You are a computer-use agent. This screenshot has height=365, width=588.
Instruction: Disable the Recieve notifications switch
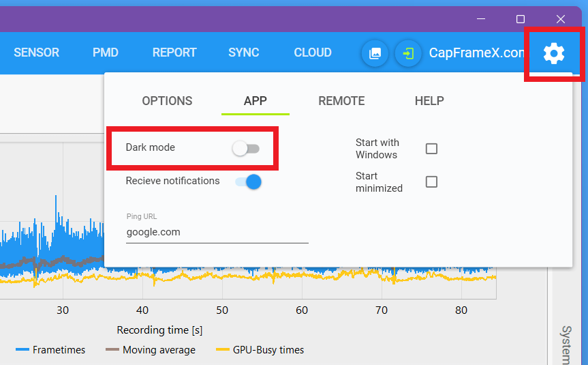click(248, 181)
